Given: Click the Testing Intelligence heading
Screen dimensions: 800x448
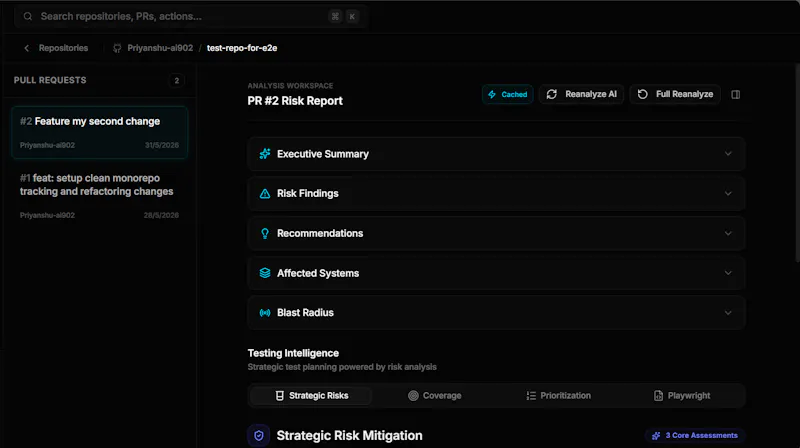Looking at the screenshot, I should click(x=293, y=353).
